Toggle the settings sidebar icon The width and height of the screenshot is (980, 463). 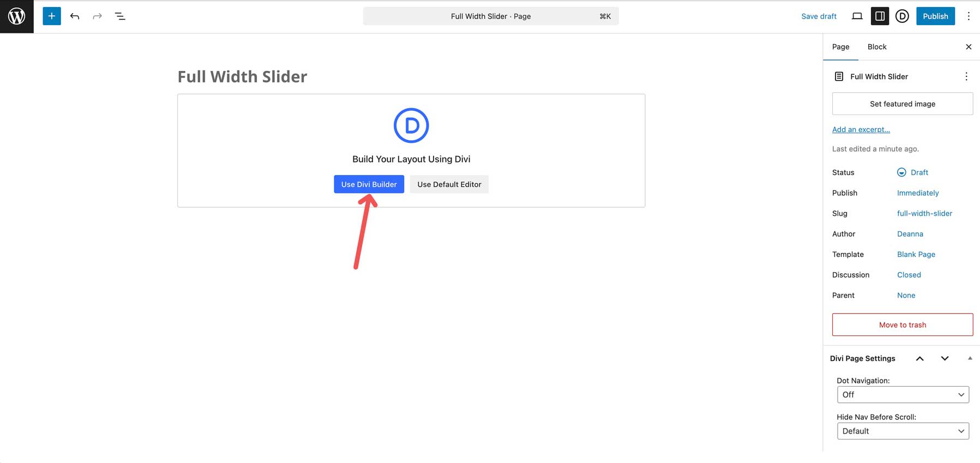[x=880, y=16]
